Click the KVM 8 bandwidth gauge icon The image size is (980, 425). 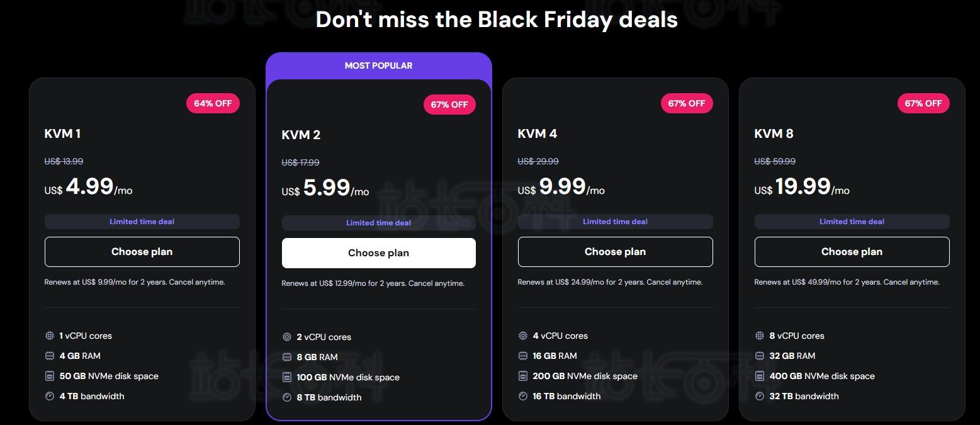point(760,396)
